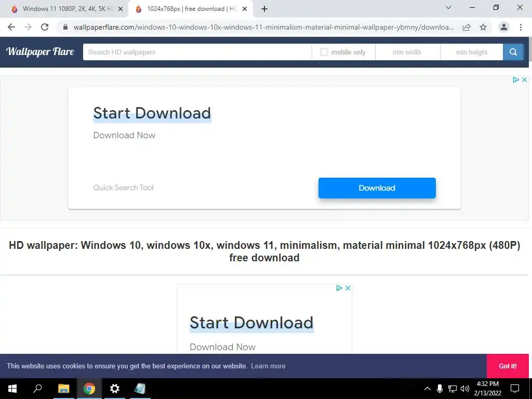Click Quick Search Tool text
532x399 pixels.
pyautogui.click(x=123, y=188)
